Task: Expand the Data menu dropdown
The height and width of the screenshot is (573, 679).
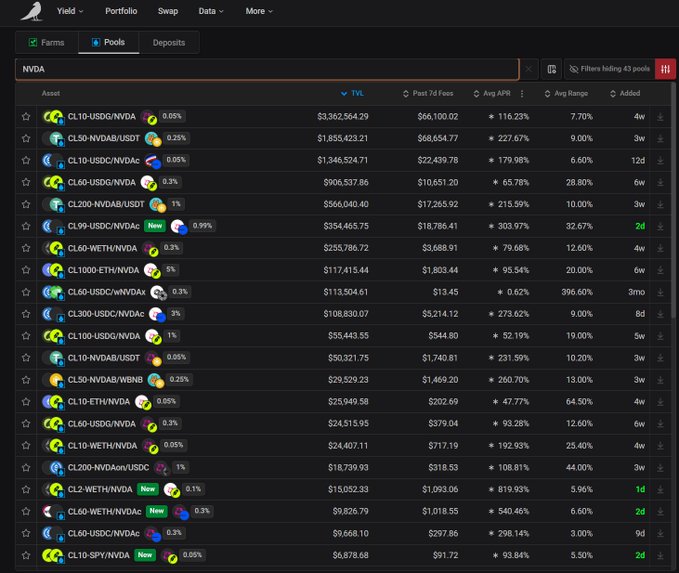Action: pos(211,11)
